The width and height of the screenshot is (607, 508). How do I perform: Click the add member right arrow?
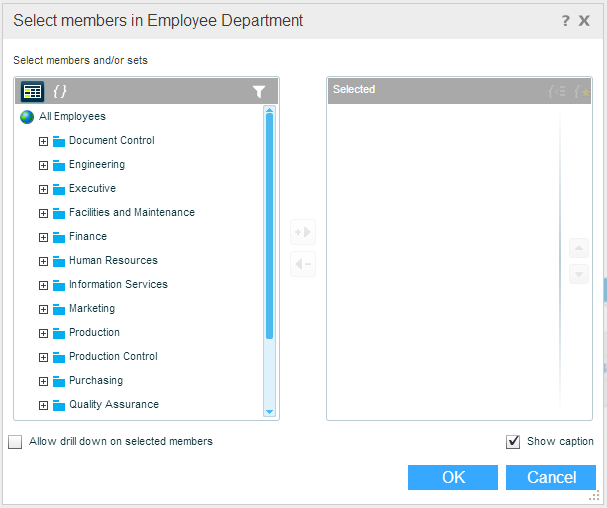(302, 233)
